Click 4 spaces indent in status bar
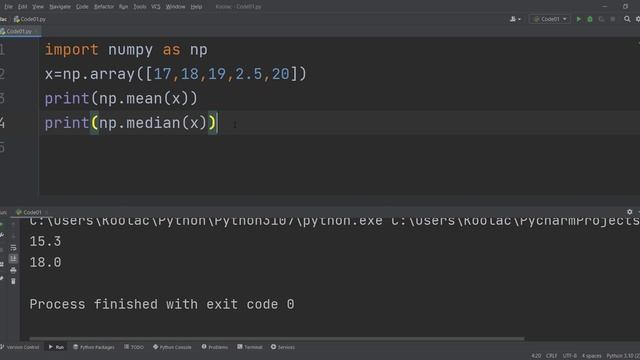This screenshot has width=640, height=360. [591, 356]
